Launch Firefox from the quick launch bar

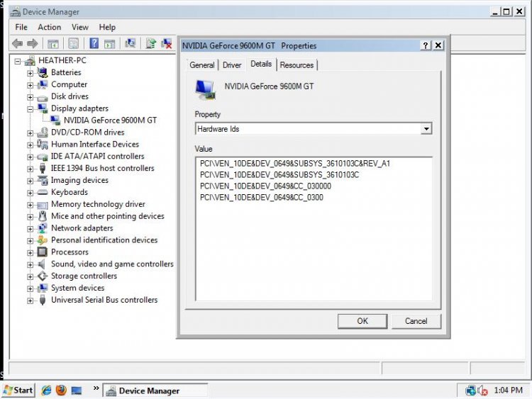pos(61,390)
